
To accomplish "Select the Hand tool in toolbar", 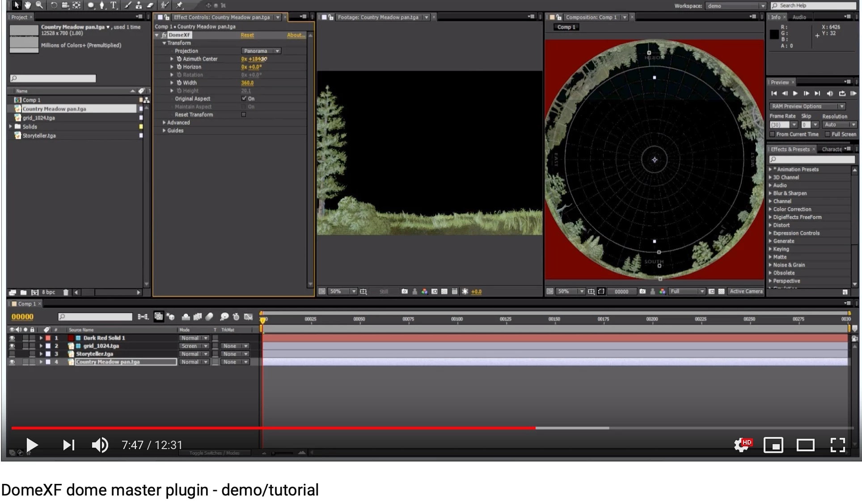I will coord(28,5).
